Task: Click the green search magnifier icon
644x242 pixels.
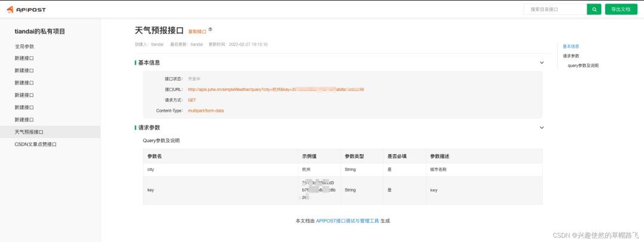Action: click(594, 9)
